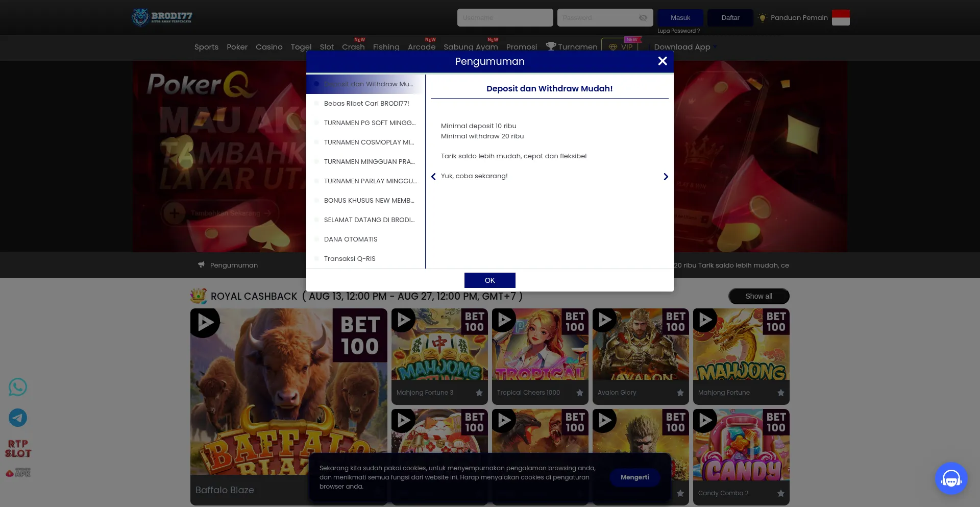The width and height of the screenshot is (980, 507).
Task: Confirm announcement with OK button
Action: tap(490, 280)
